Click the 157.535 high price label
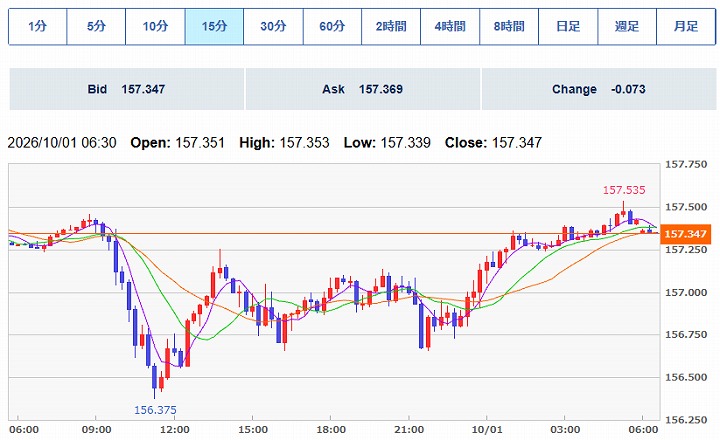Screen dimensions: 720x440 point(624,190)
